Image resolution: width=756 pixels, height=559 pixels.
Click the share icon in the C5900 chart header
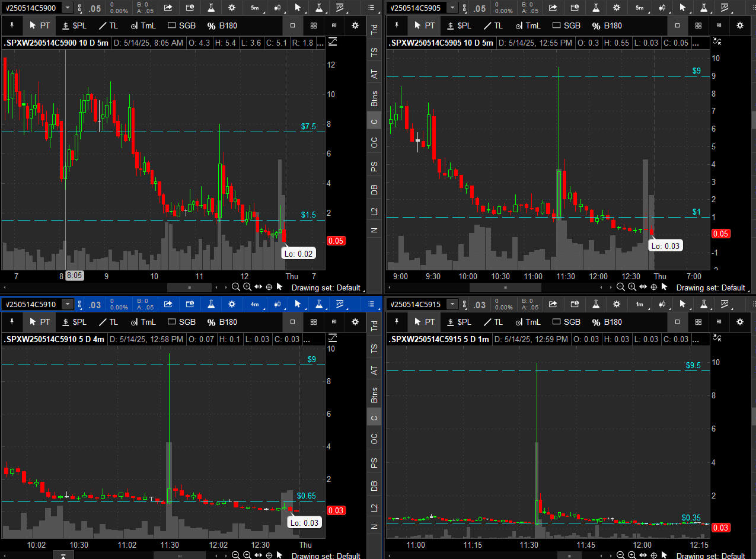pos(168,8)
